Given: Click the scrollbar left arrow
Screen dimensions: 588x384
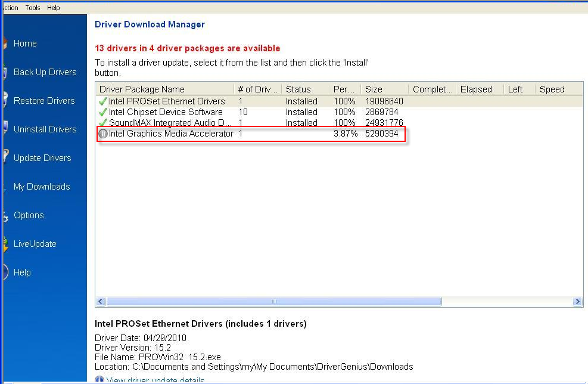Looking at the screenshot, I should point(101,302).
